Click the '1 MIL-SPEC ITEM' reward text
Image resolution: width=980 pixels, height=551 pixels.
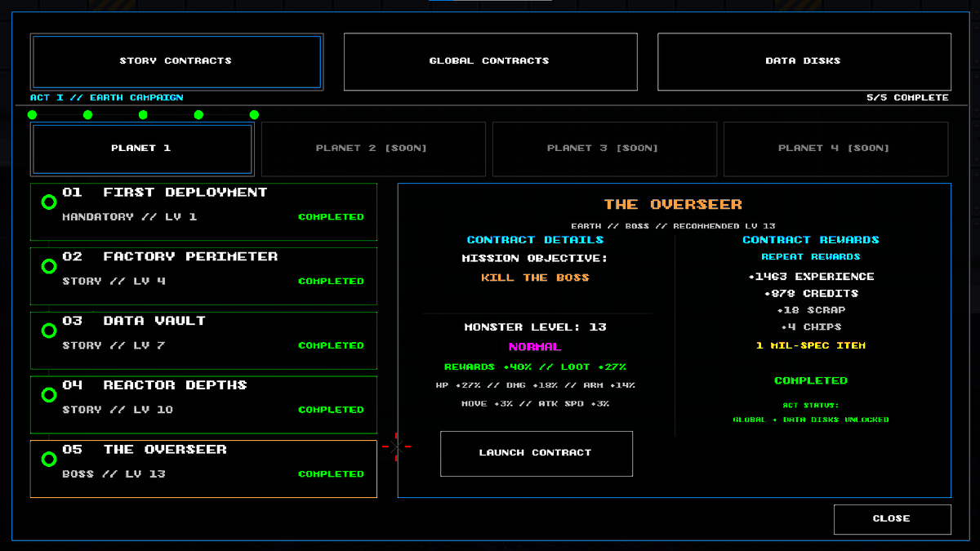tap(811, 346)
